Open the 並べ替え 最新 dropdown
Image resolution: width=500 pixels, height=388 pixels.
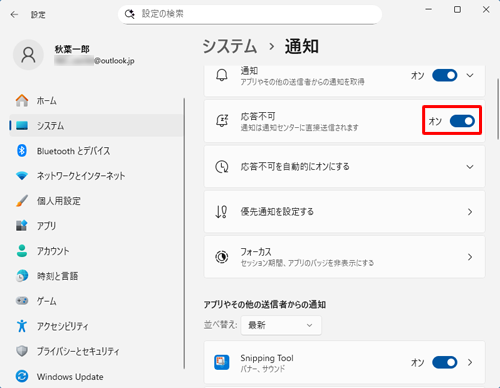[281, 325]
